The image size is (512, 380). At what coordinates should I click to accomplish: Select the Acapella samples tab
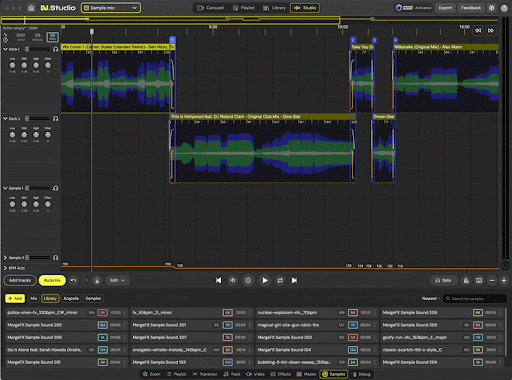71,298
